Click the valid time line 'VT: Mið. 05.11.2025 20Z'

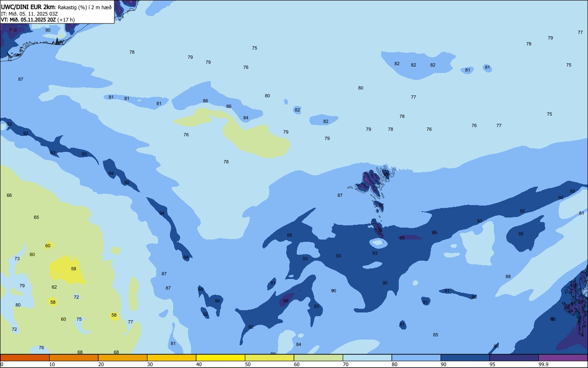tap(28, 20)
